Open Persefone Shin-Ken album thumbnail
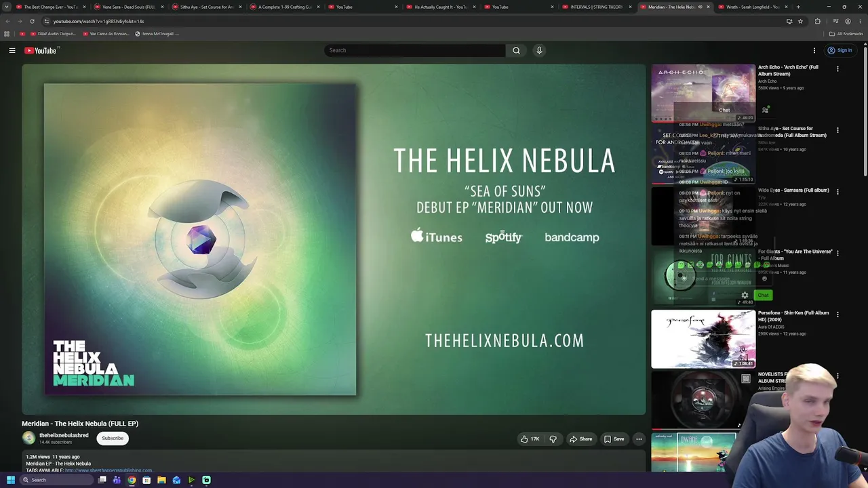This screenshot has height=488, width=868. pyautogui.click(x=703, y=339)
